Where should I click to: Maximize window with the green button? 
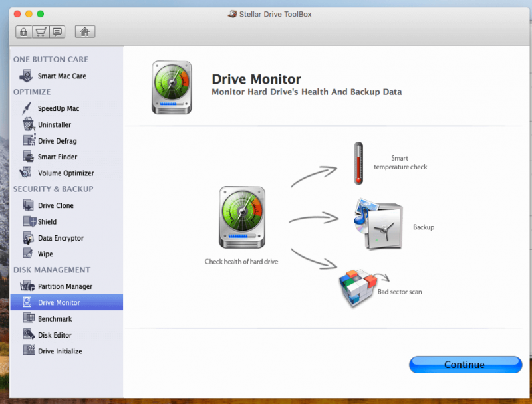tap(41, 14)
